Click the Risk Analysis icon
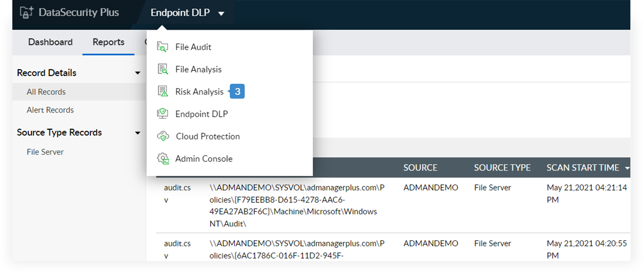The image size is (644, 273). [x=163, y=91]
